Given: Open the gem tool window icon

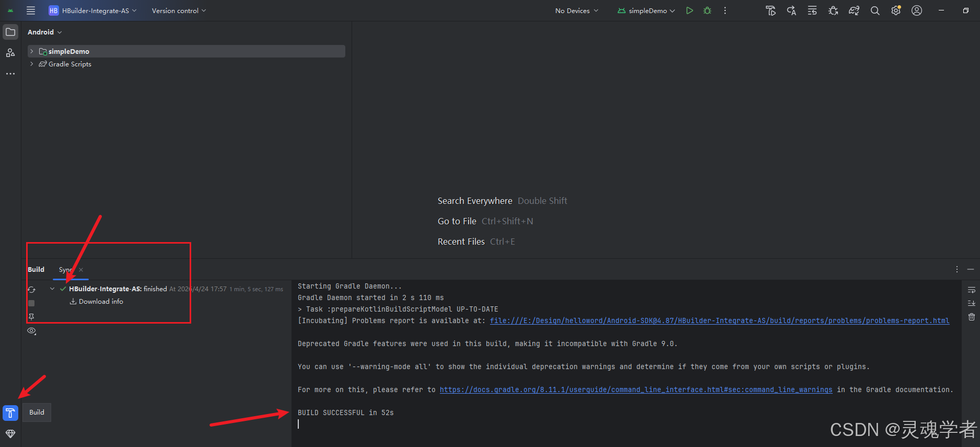Looking at the screenshot, I should pos(10,433).
